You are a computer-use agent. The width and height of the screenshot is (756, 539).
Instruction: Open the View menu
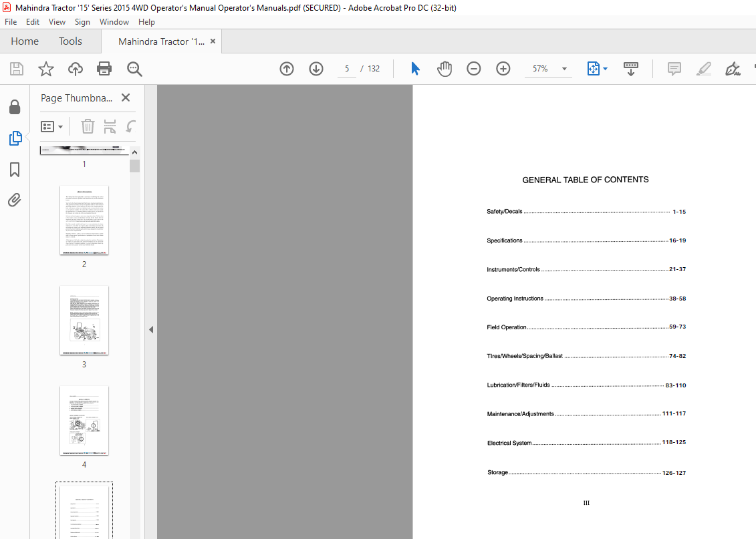57,22
